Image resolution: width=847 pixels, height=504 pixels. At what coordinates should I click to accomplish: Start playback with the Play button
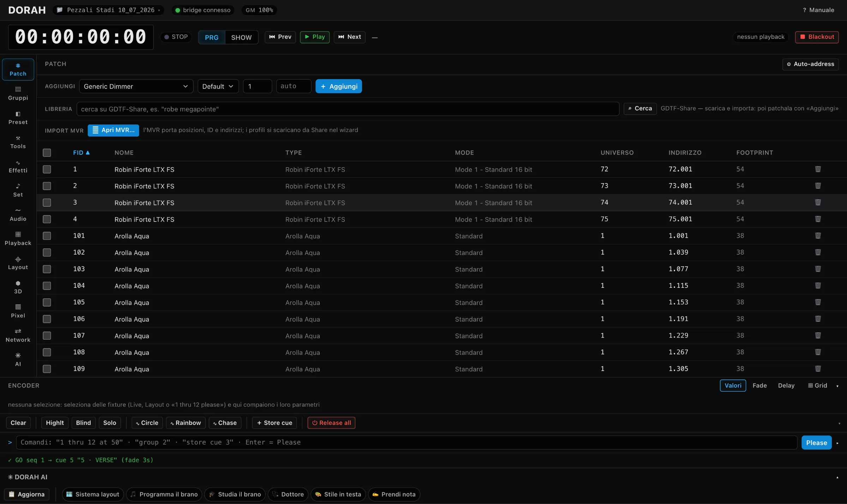(x=315, y=37)
